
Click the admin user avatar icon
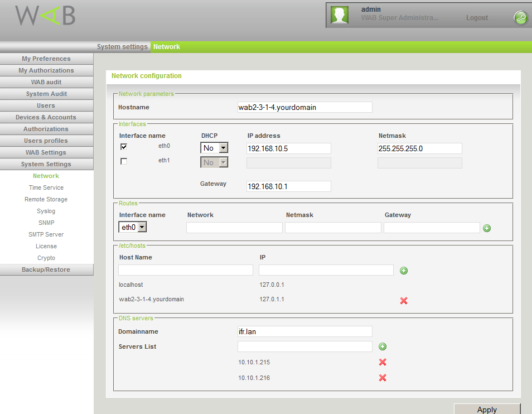point(339,15)
